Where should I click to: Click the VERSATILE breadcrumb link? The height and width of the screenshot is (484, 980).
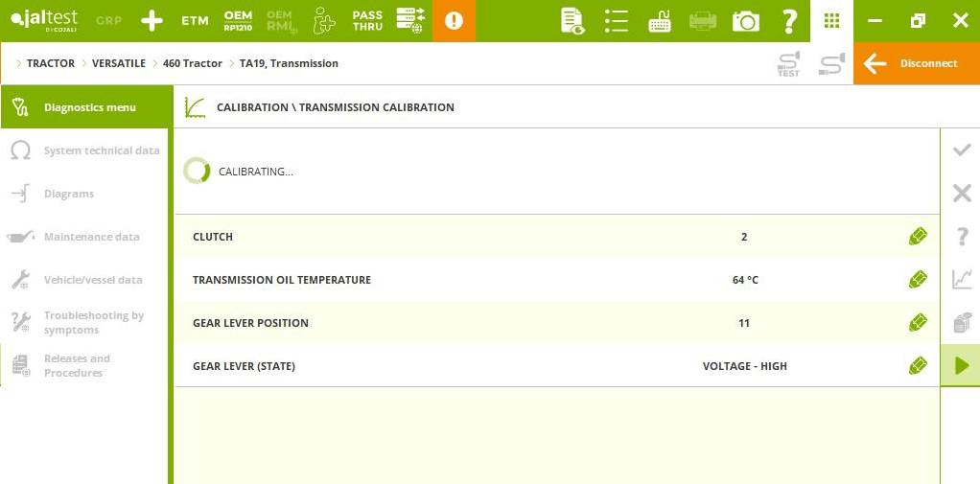[x=118, y=63]
